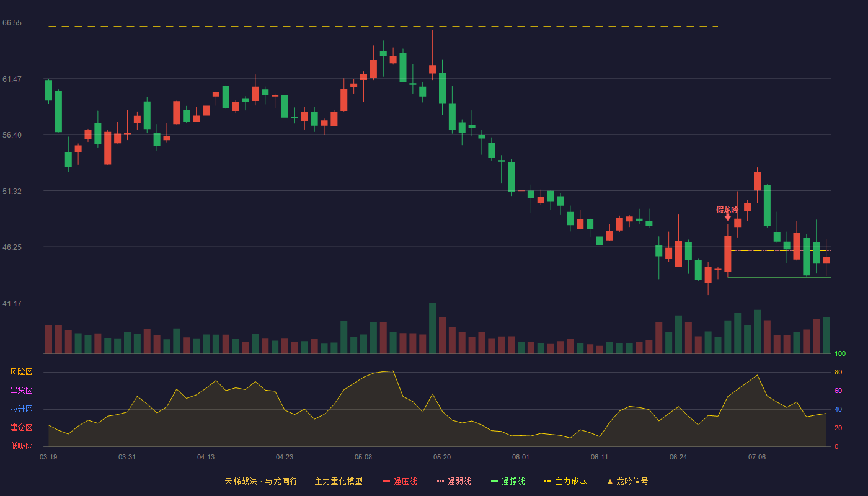The width and height of the screenshot is (868, 496).
Task: Click the tallest volume bar near 05-20
Action: [x=432, y=328]
